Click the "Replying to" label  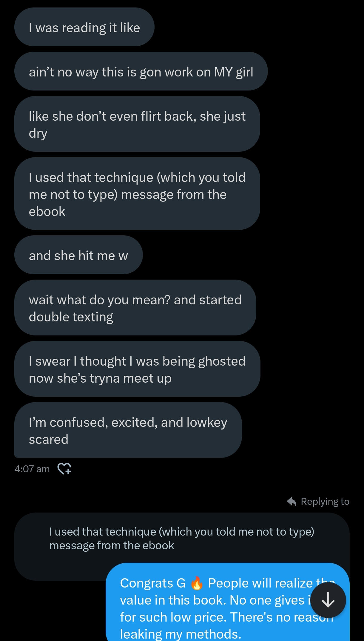coord(325,502)
